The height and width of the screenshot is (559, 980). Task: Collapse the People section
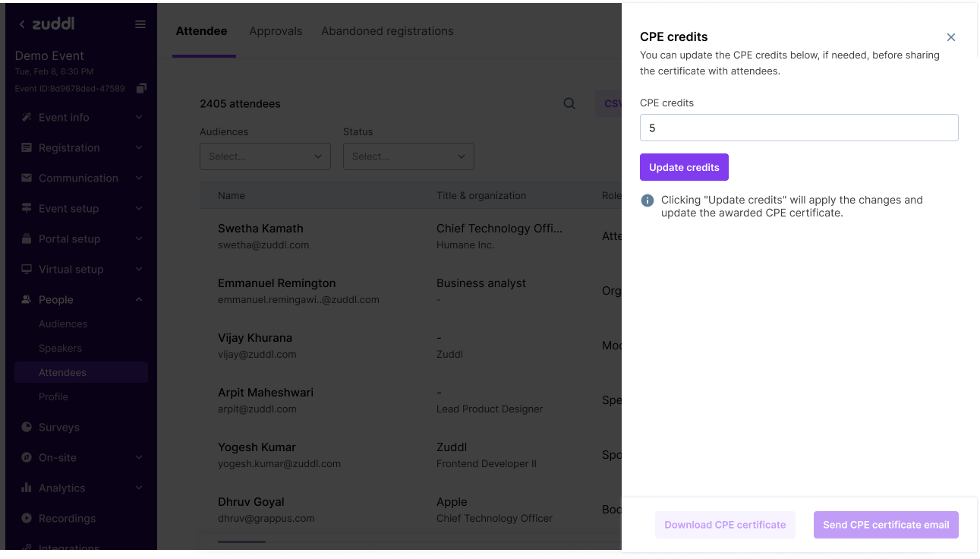click(x=139, y=300)
